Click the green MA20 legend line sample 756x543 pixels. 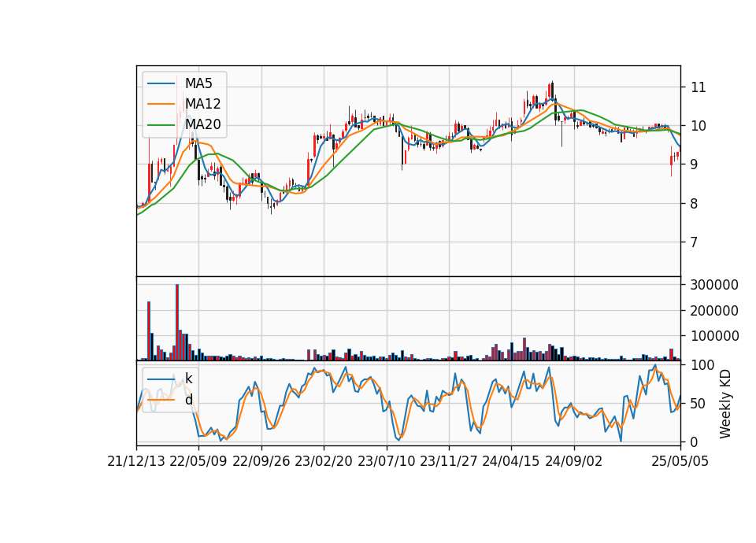coord(161,125)
